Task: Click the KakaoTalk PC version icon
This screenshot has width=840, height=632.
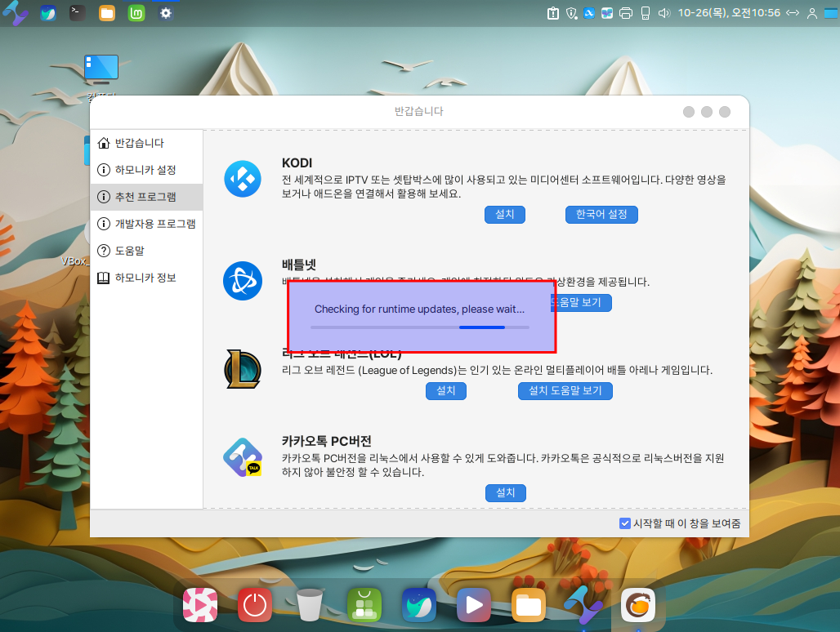Action: coord(242,458)
